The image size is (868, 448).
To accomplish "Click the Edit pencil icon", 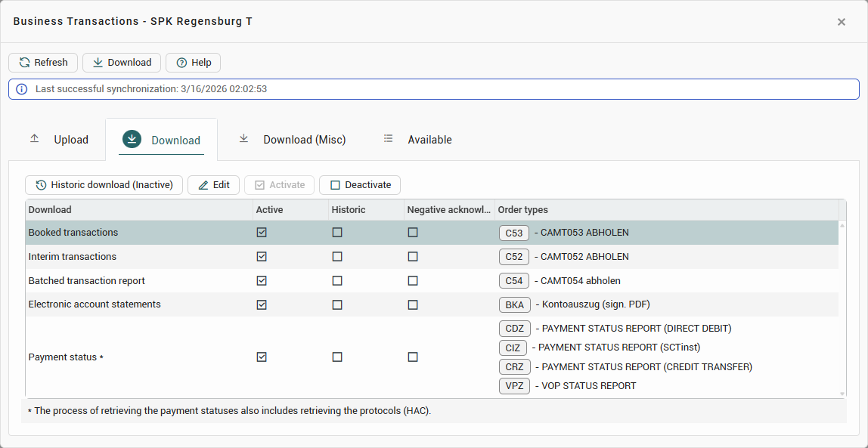I will (203, 185).
